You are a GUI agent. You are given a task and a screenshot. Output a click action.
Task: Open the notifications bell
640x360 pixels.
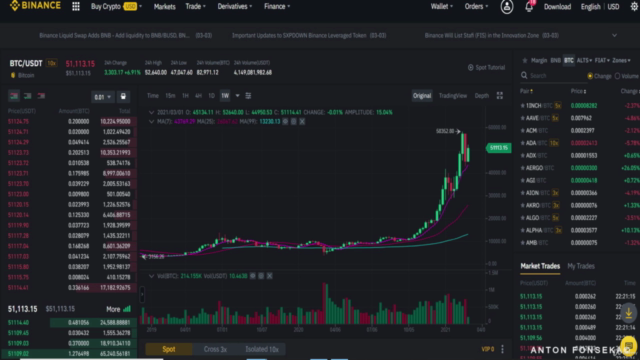[529, 7]
